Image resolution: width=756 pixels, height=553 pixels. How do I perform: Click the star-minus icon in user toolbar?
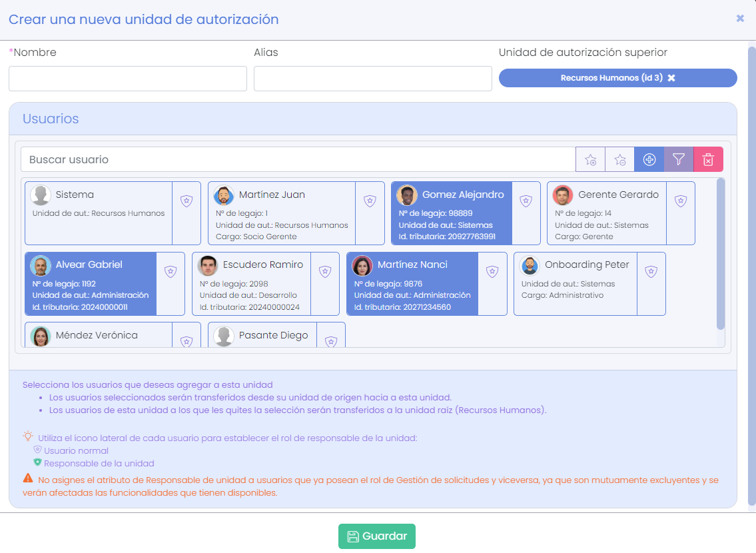pyautogui.click(x=620, y=160)
